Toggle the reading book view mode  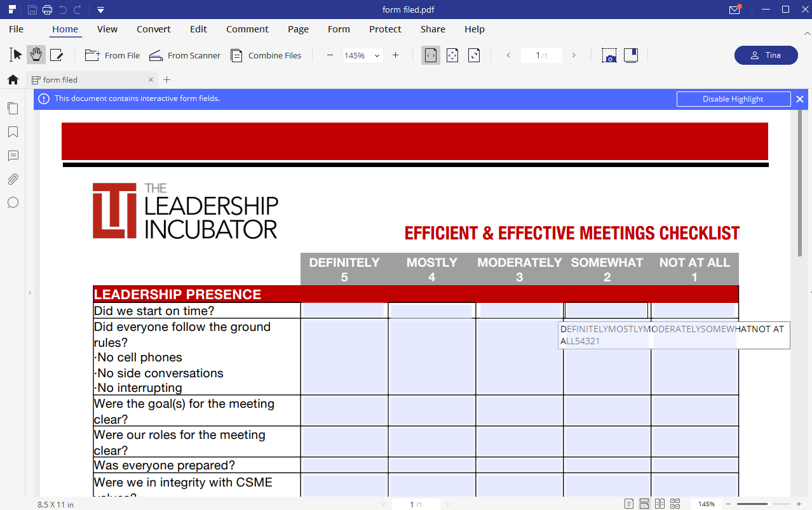[630, 55]
